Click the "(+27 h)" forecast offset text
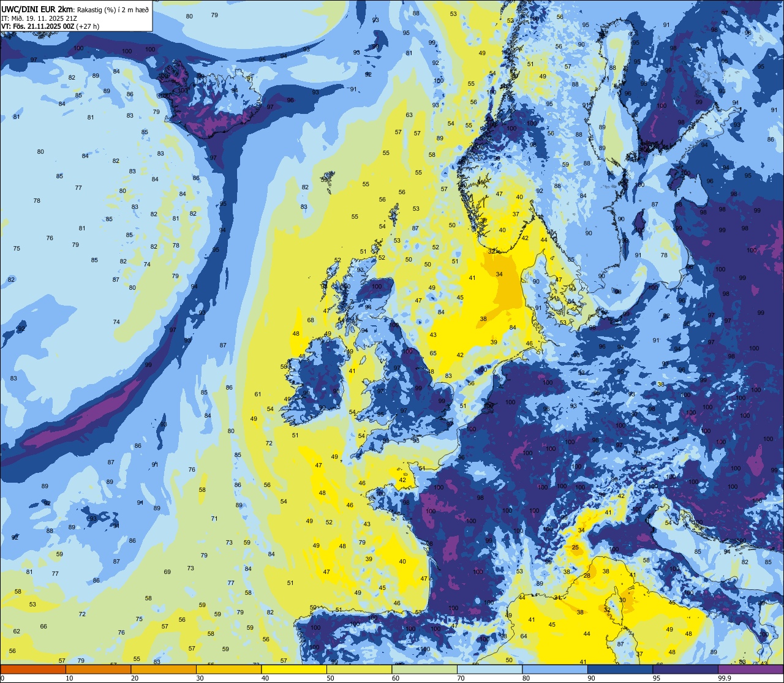The width and height of the screenshot is (784, 683). pos(88,26)
